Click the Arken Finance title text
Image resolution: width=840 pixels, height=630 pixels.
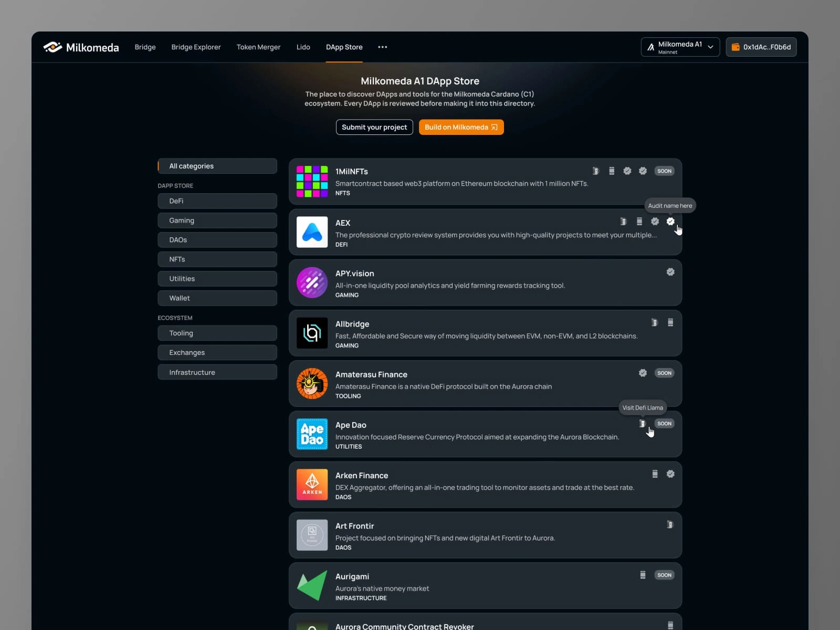click(x=362, y=476)
